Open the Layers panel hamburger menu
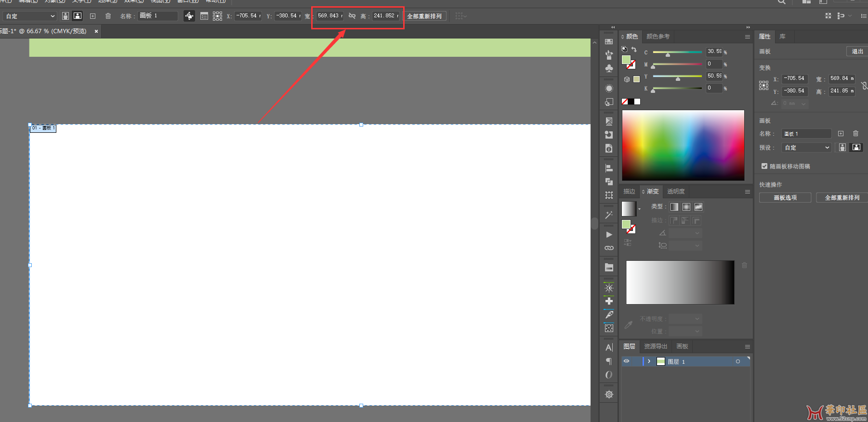Viewport: 868px width, 422px height. pos(748,346)
